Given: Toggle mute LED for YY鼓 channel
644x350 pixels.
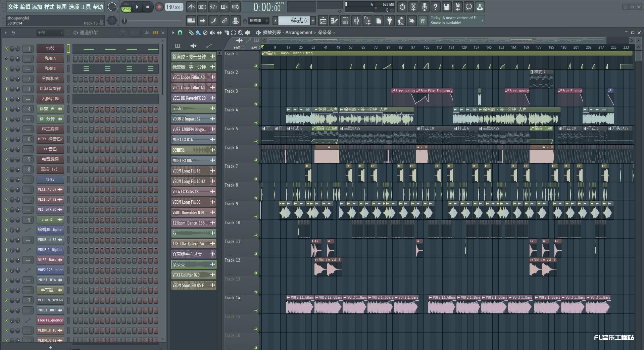Looking at the screenshot, I should pos(6,49).
